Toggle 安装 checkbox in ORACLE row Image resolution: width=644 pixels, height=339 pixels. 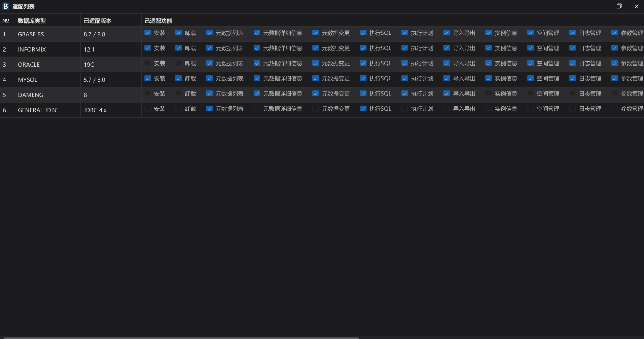[148, 63]
